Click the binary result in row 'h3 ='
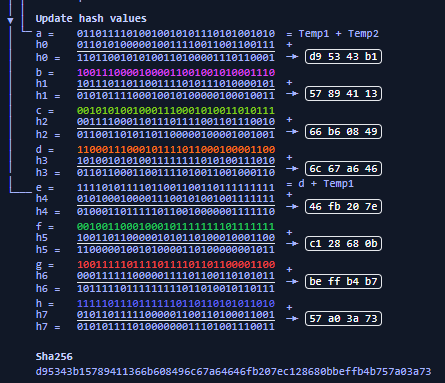Screen dimensions: 445x383 coord(176,173)
